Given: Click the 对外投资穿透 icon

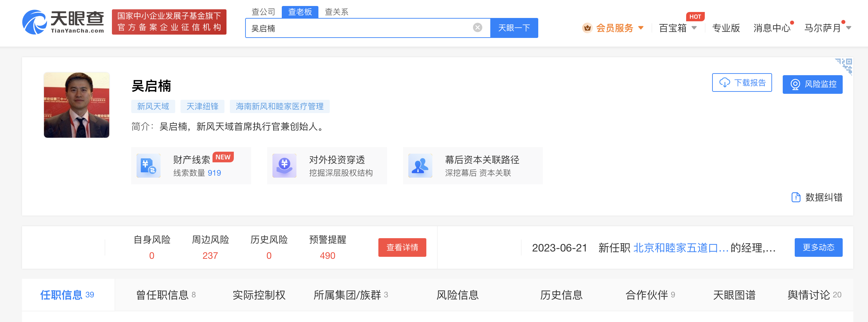Looking at the screenshot, I should point(284,166).
